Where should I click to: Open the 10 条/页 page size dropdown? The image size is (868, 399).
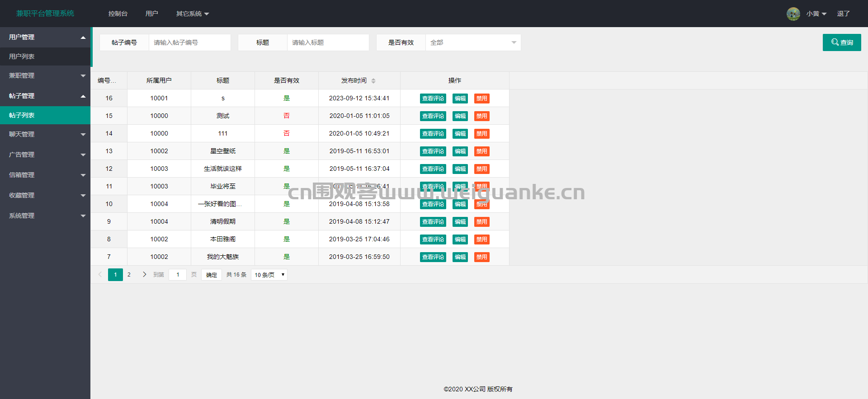pyautogui.click(x=269, y=275)
